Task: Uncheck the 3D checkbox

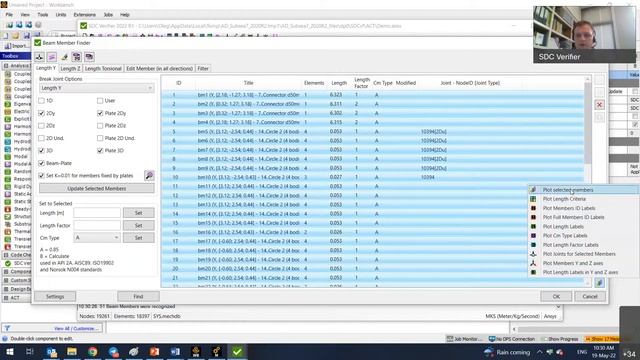Action: (41, 151)
